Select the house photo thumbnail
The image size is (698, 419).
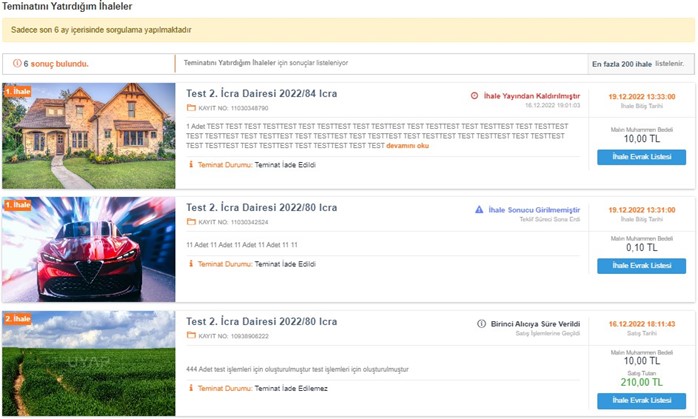tap(89, 136)
